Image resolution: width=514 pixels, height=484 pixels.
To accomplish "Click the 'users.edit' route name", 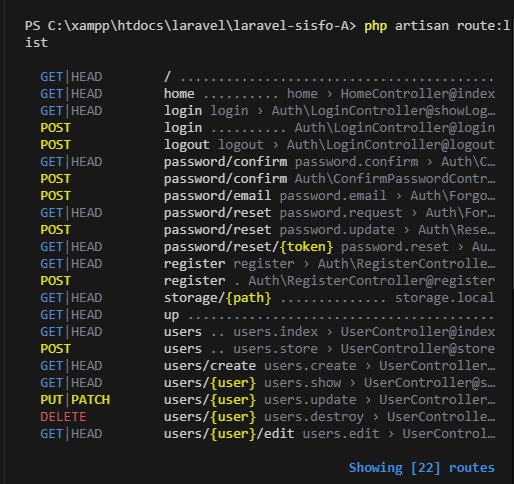I will point(341,434).
